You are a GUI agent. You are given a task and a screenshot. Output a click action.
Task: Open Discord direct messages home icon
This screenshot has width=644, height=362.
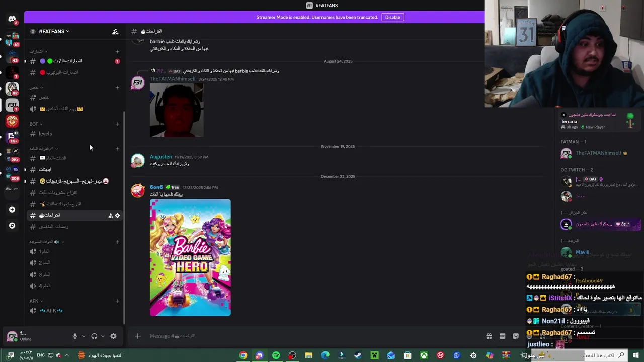12,19
